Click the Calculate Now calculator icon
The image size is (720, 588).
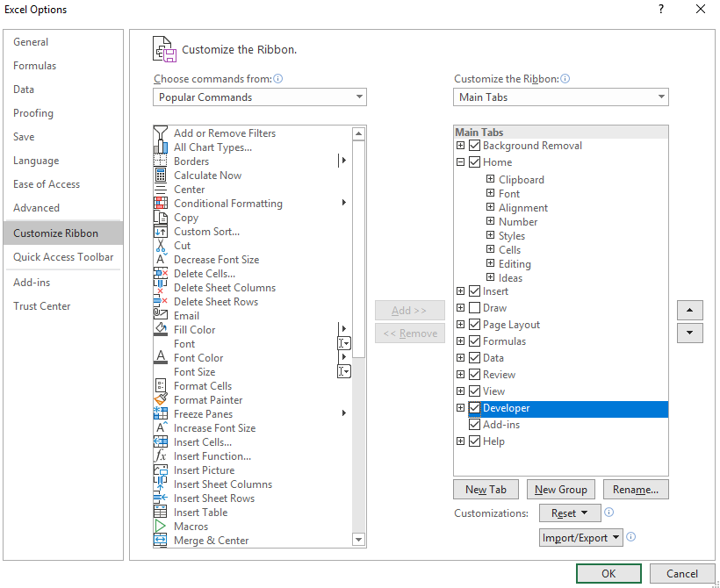[161, 176]
